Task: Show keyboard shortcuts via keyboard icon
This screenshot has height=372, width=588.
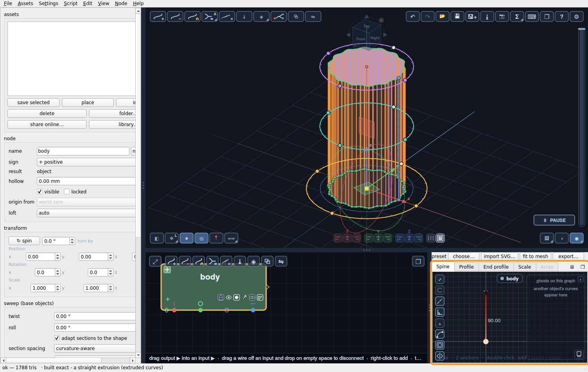Action: [x=532, y=16]
